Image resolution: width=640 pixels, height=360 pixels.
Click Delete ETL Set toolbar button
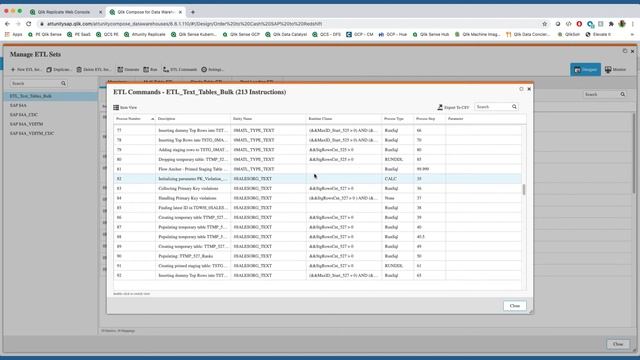point(93,70)
